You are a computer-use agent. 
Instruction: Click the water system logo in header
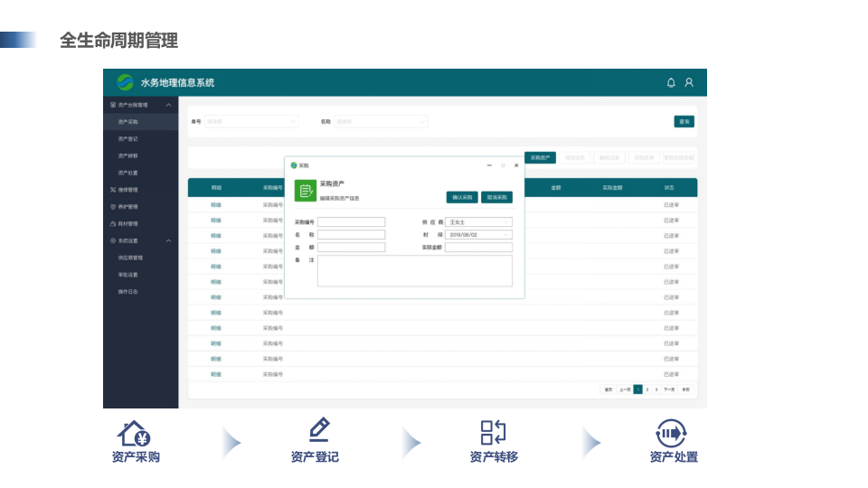[125, 82]
